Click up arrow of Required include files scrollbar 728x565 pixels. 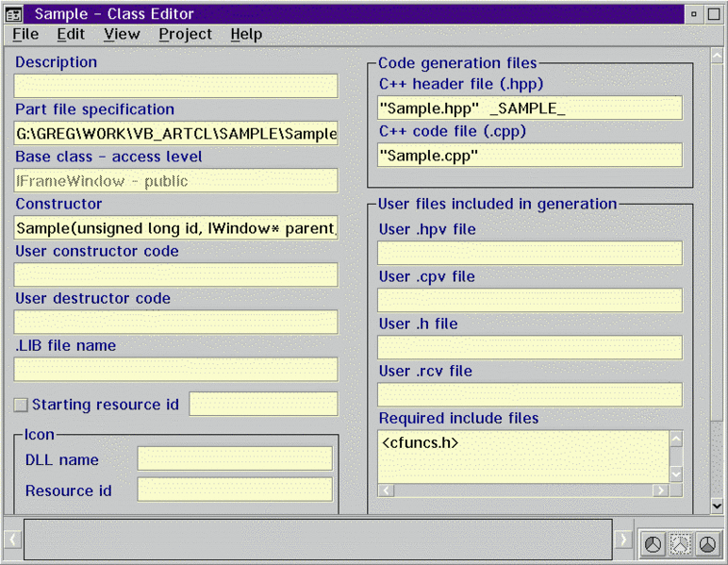tap(676, 439)
